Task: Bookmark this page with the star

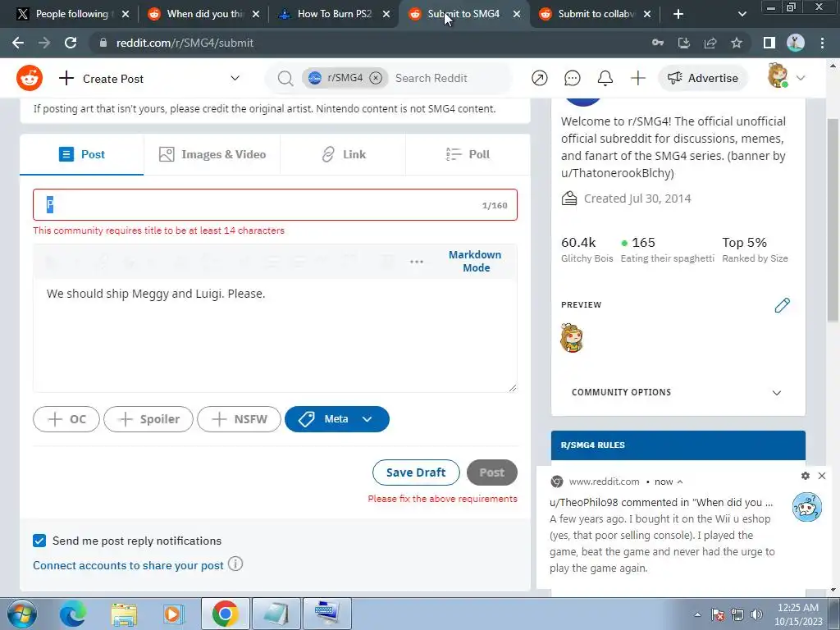Action: coord(737,43)
